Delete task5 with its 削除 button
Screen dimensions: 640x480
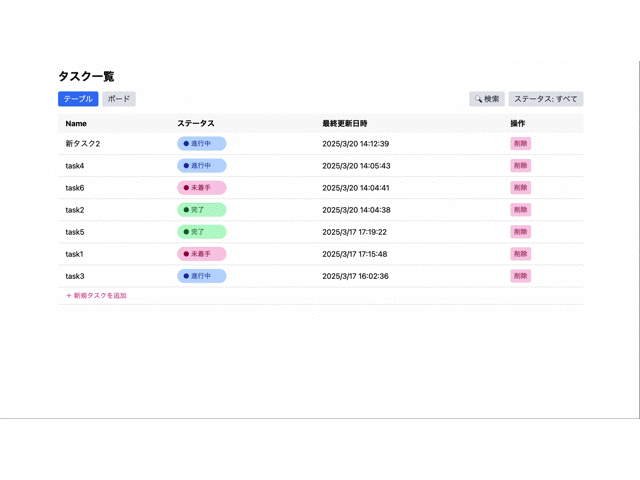pos(520,232)
